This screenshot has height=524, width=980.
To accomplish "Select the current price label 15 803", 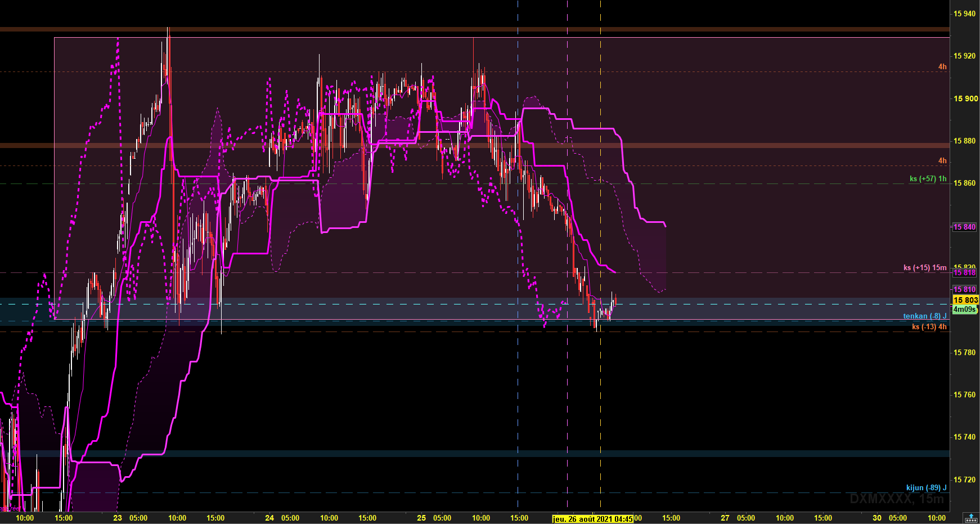I will click(x=965, y=300).
